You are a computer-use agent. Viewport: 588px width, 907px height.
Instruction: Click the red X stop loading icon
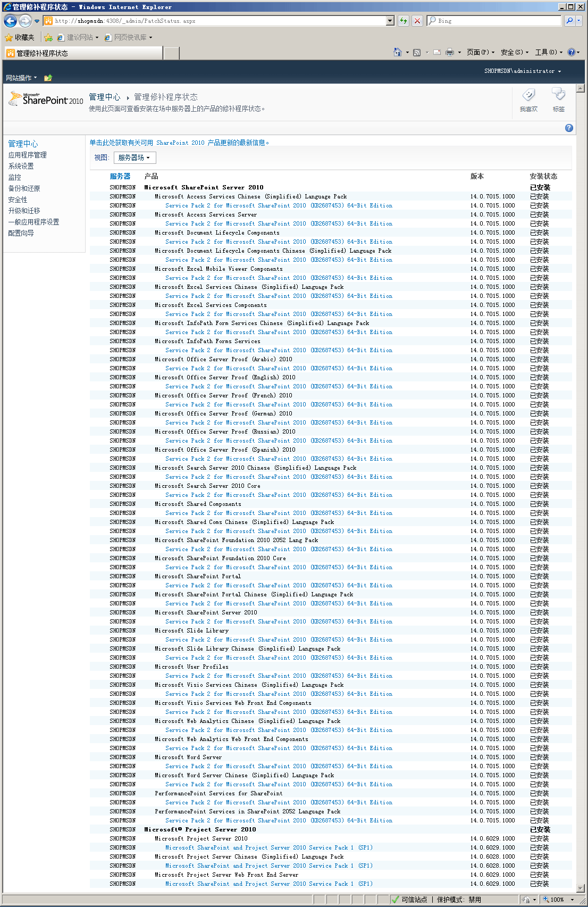(x=417, y=21)
